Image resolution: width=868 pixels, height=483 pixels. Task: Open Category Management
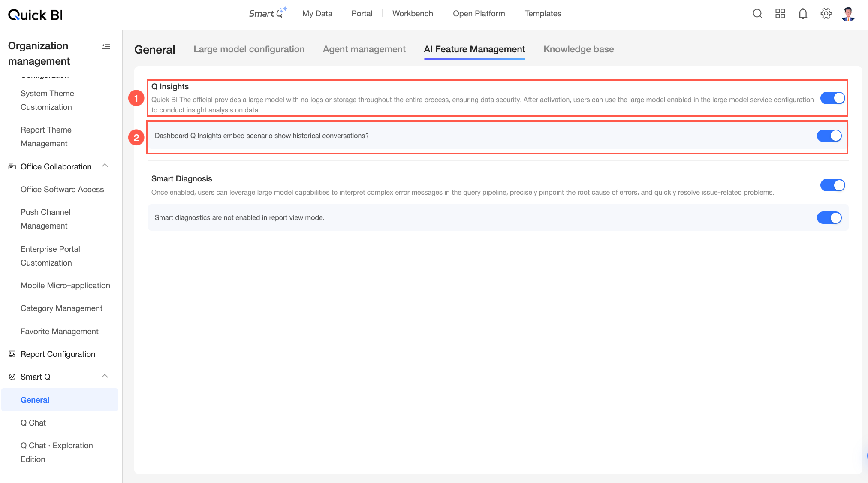[x=61, y=308]
